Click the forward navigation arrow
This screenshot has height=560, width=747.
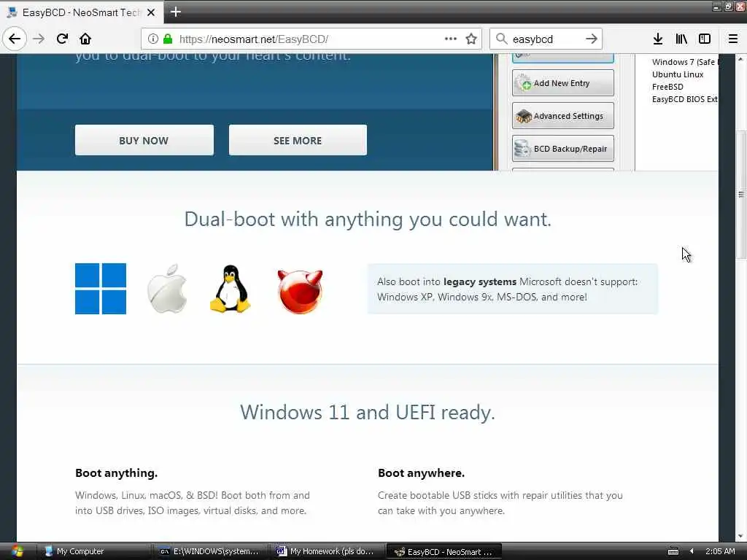[x=39, y=39]
